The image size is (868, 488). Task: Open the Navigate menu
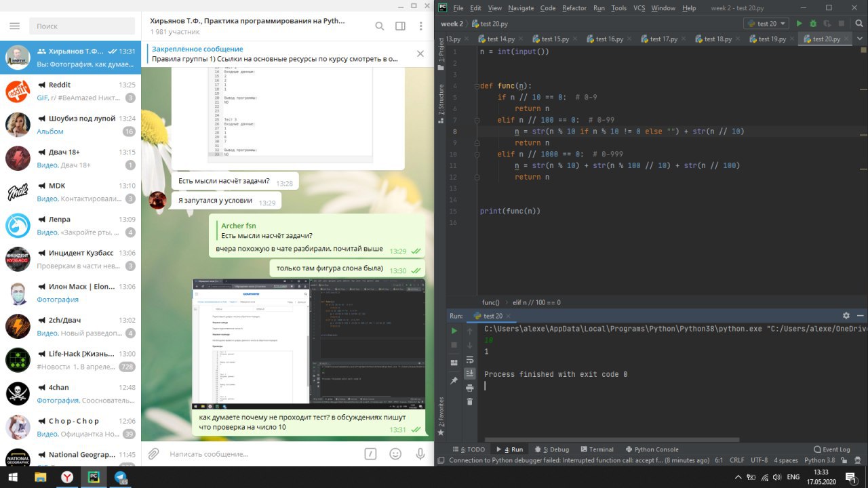point(521,8)
